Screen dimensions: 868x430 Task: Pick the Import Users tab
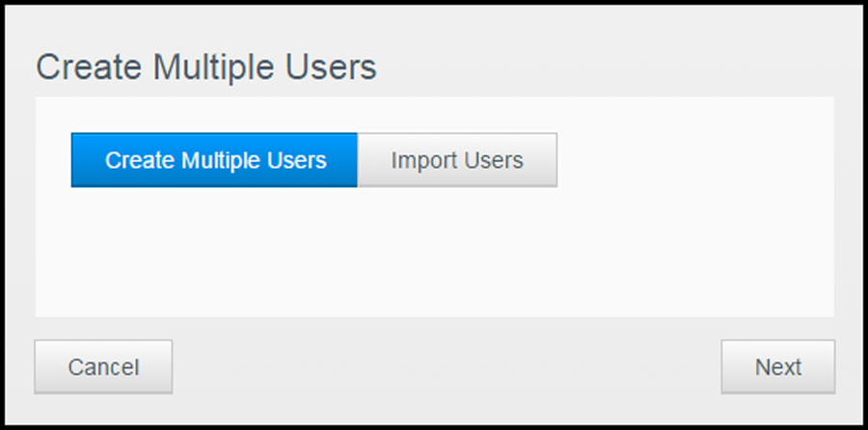pyautogui.click(x=457, y=160)
